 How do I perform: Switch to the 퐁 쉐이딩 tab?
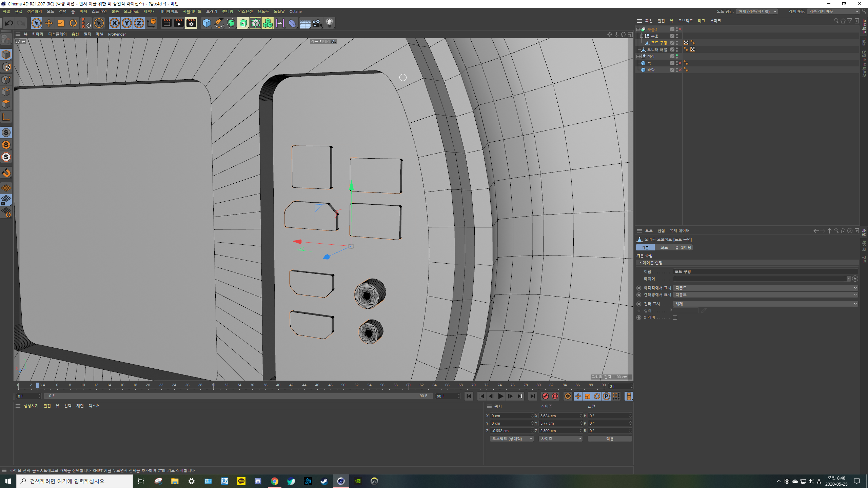coord(683,248)
